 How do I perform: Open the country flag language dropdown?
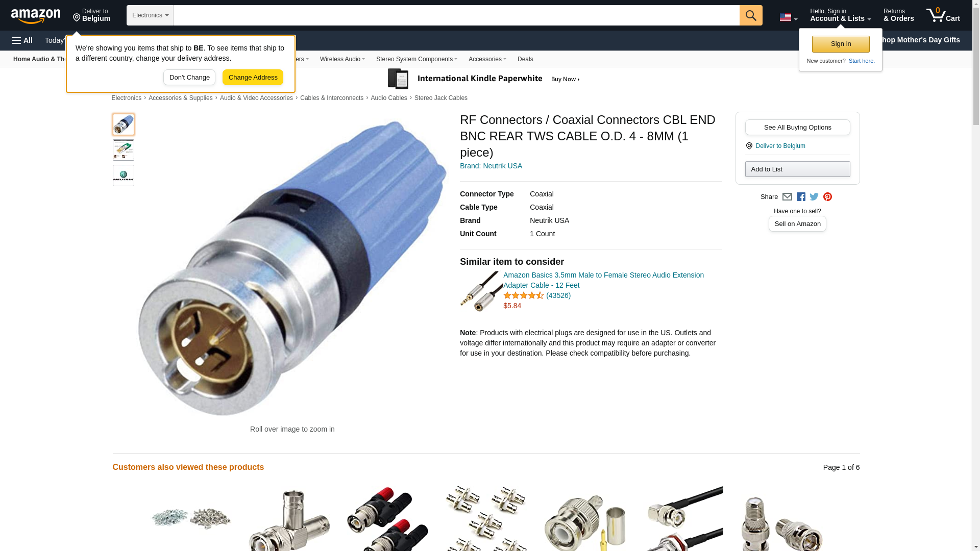[x=788, y=18]
